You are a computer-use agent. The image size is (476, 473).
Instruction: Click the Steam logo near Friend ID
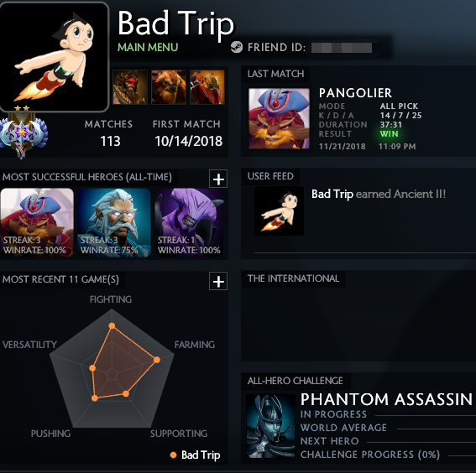[x=237, y=47]
